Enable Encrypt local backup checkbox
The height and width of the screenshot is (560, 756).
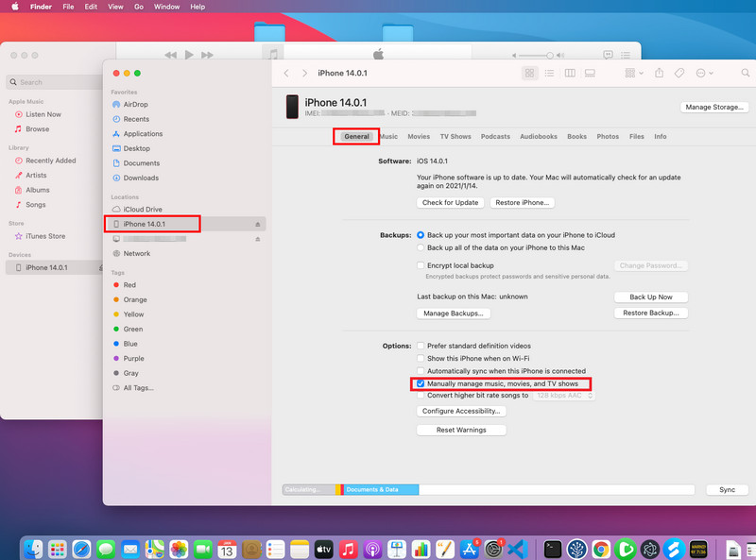tap(421, 265)
